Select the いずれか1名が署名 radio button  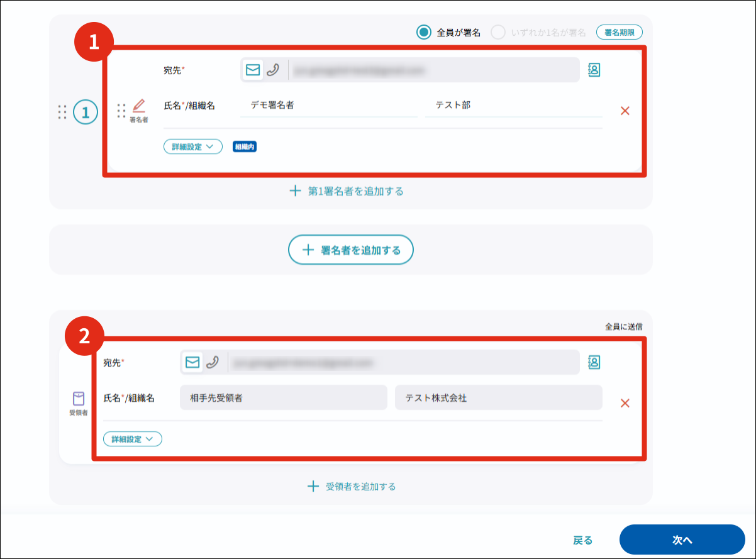click(498, 32)
